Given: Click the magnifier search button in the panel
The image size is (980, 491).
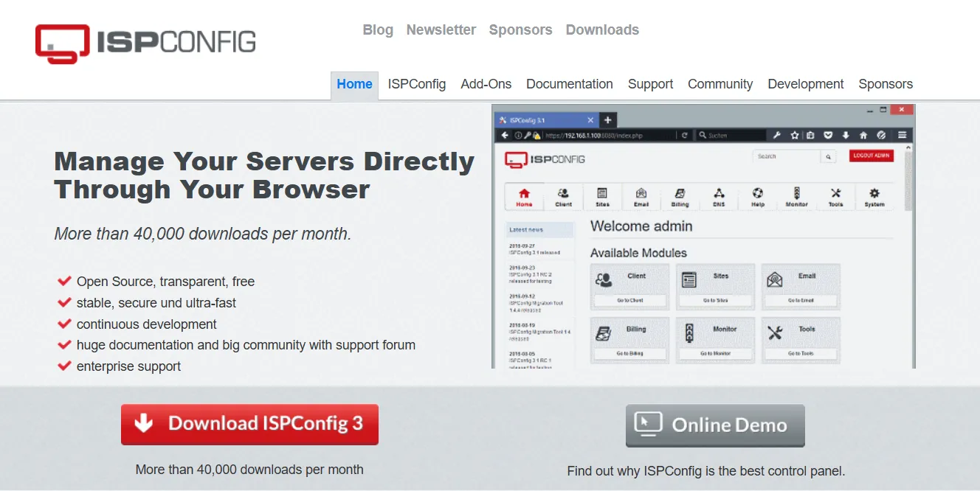Looking at the screenshot, I should pyautogui.click(x=829, y=156).
